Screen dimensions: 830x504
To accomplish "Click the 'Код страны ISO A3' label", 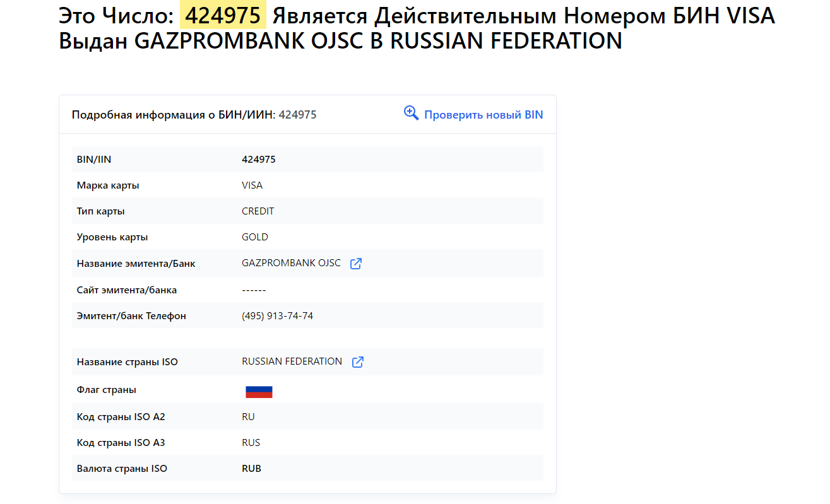I will click(121, 443).
